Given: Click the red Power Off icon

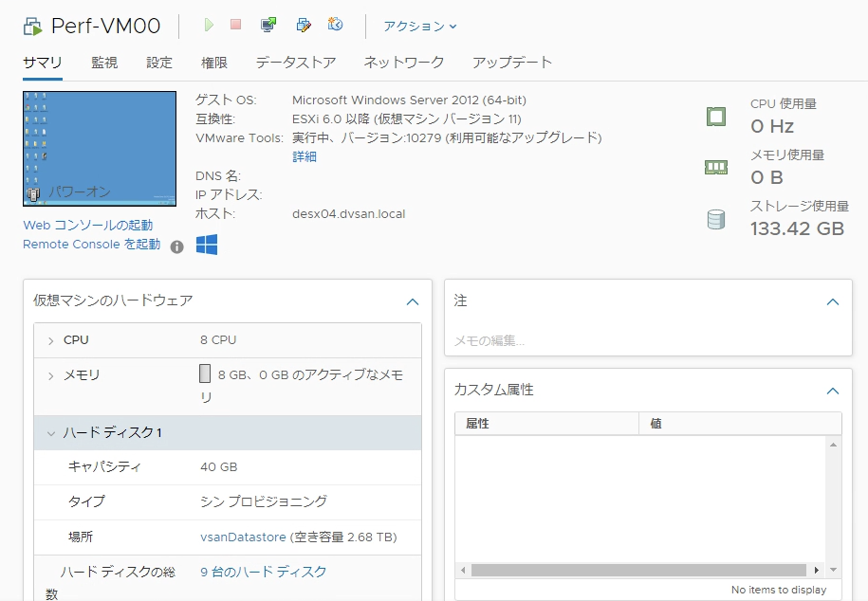Looking at the screenshot, I should 236,25.
